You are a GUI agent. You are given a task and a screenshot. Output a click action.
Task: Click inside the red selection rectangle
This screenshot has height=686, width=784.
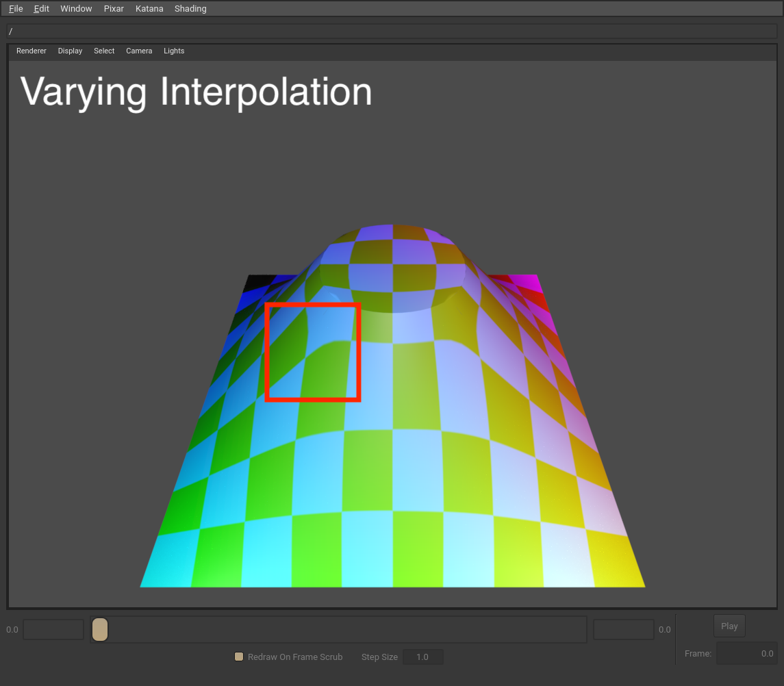312,351
